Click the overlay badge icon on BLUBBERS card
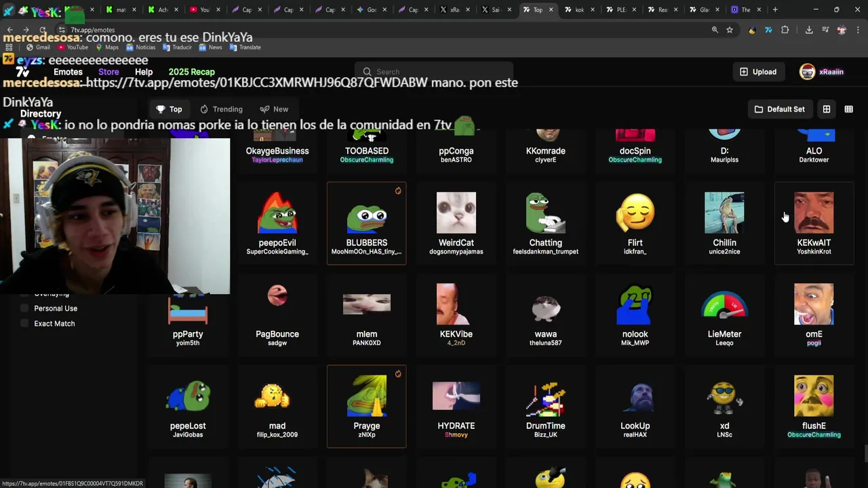 (398, 191)
